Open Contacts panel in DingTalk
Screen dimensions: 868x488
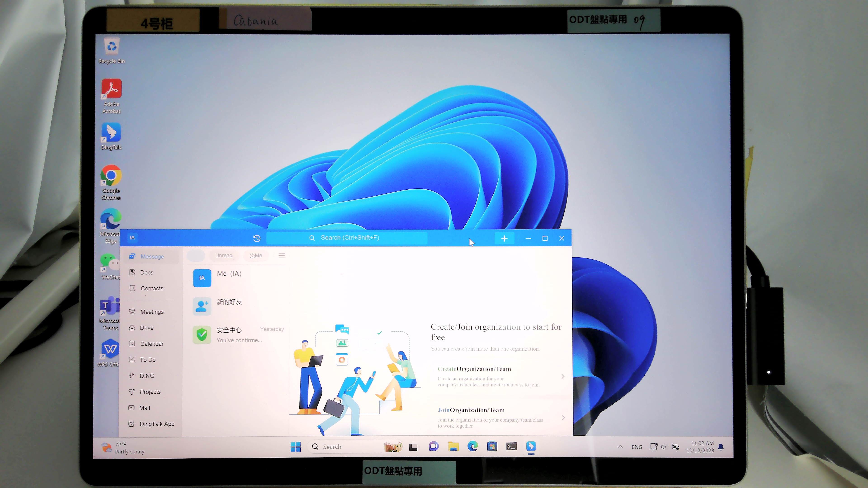(x=151, y=288)
